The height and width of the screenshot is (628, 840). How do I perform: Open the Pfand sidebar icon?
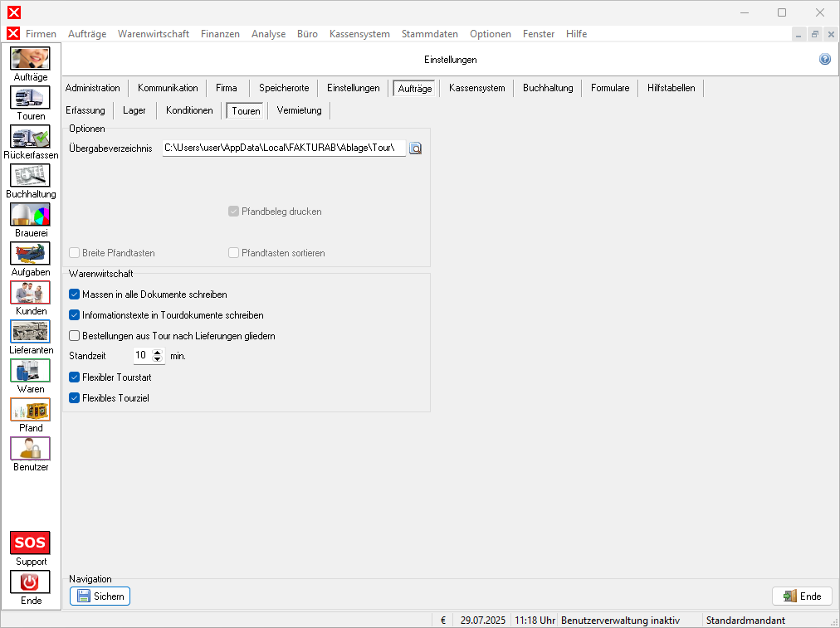coord(30,410)
